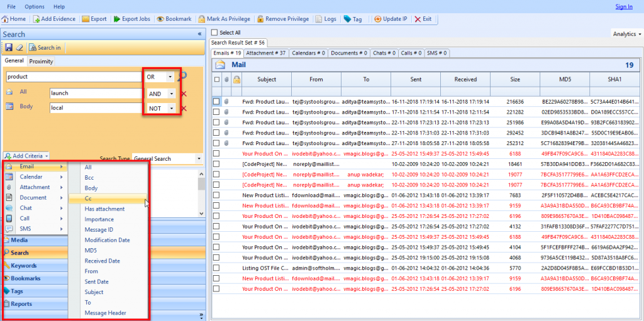Sort by the MD5 column header
644x321 pixels.
click(x=565, y=80)
